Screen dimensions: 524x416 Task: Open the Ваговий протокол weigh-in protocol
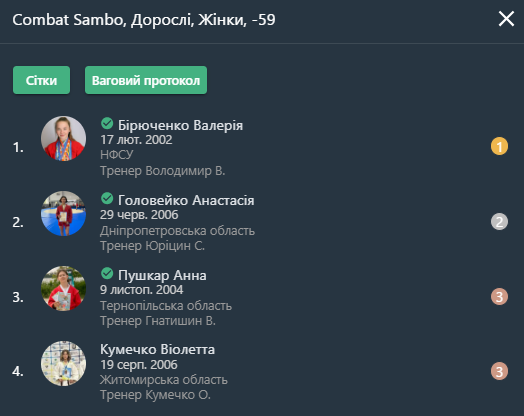(x=146, y=80)
